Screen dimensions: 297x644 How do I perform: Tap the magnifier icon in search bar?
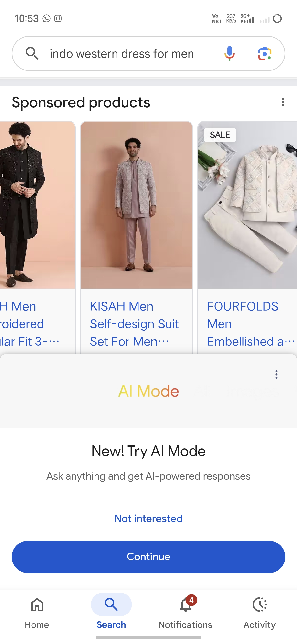click(x=32, y=53)
